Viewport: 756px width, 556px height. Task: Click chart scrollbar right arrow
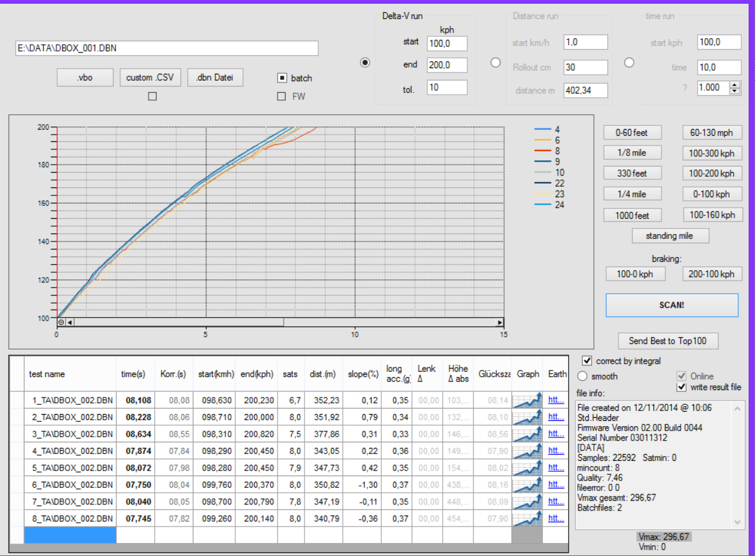[500, 322]
